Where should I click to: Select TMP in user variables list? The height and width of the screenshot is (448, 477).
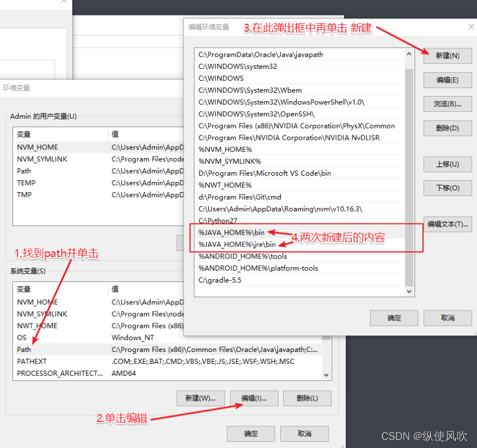tap(98, 194)
